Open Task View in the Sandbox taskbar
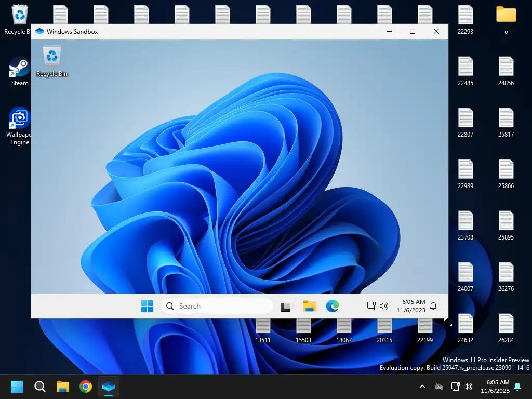Image resolution: width=532 pixels, height=399 pixels. (286, 306)
